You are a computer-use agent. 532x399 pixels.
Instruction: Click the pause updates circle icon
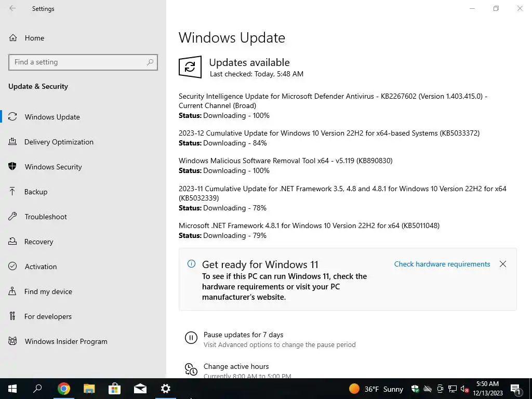tap(191, 338)
